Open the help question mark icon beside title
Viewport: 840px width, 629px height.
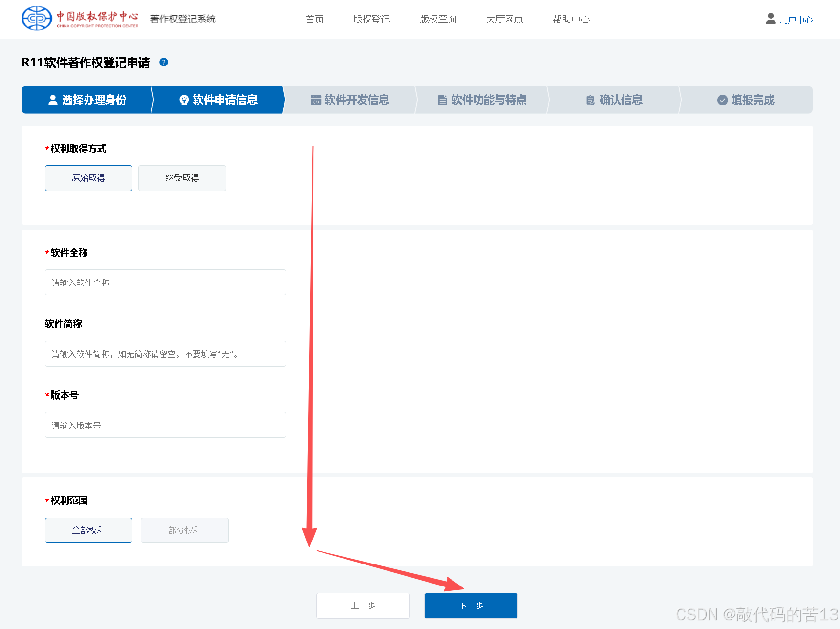[x=164, y=62]
